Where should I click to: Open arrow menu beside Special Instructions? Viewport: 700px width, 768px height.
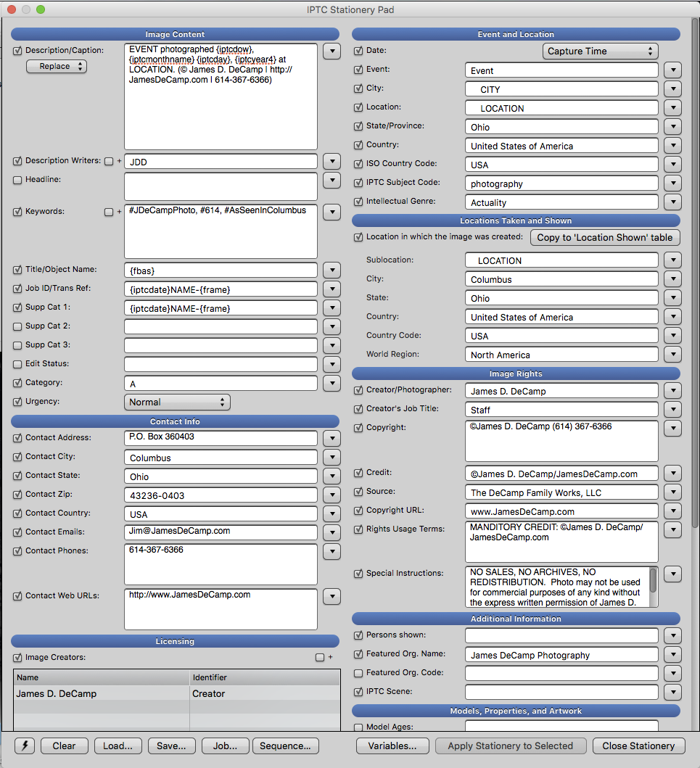[673, 574]
